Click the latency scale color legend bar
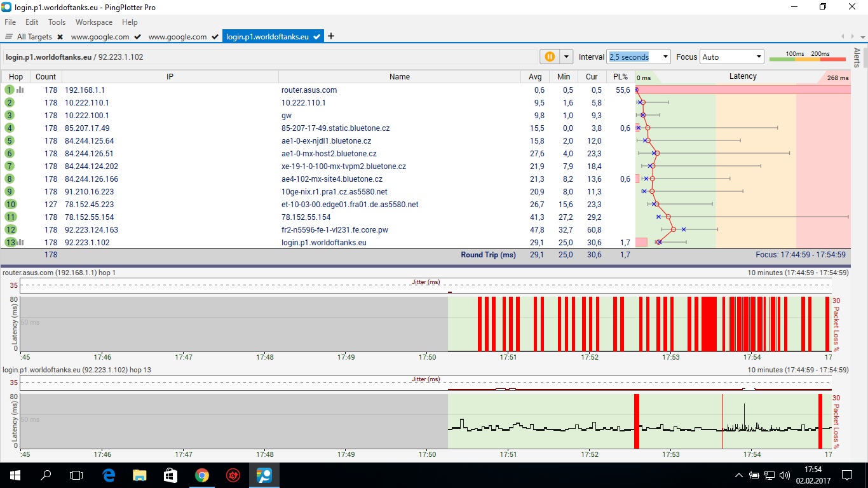The height and width of the screenshot is (488, 868). tap(807, 59)
